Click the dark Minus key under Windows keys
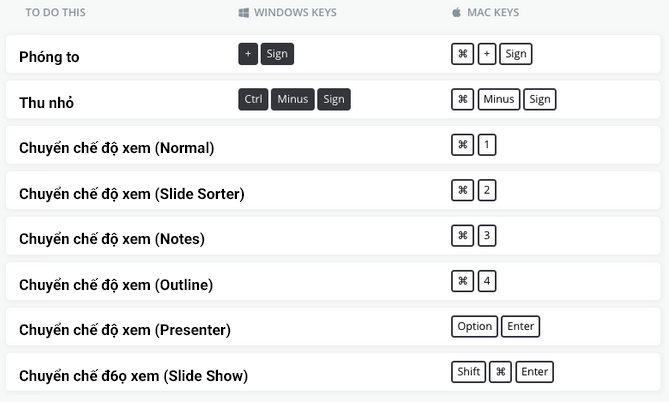 coord(292,99)
